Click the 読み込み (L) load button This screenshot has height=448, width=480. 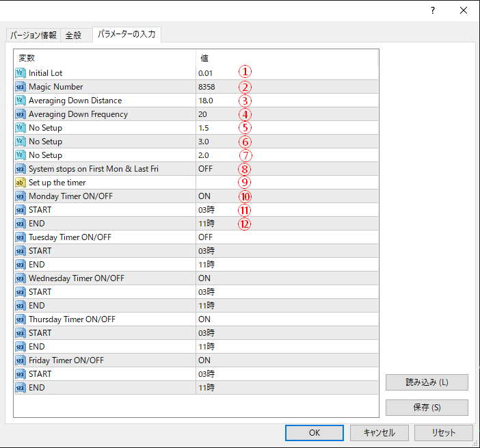[x=427, y=382]
